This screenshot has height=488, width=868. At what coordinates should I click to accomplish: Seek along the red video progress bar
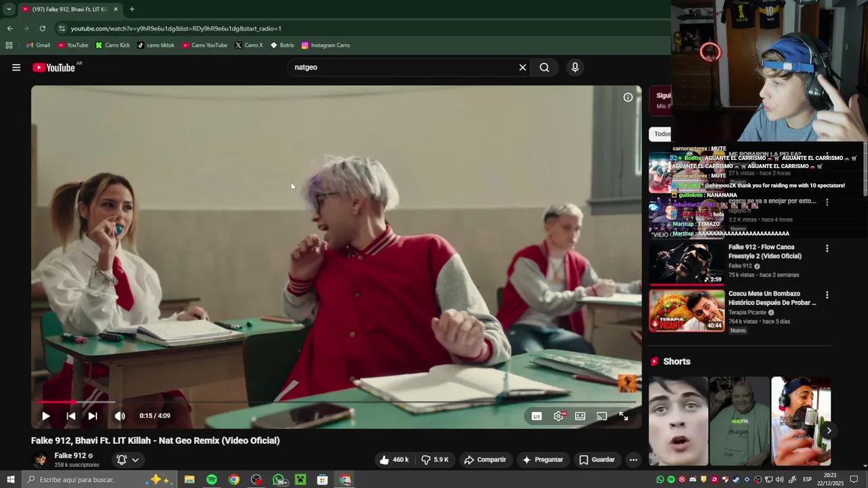pos(336,403)
